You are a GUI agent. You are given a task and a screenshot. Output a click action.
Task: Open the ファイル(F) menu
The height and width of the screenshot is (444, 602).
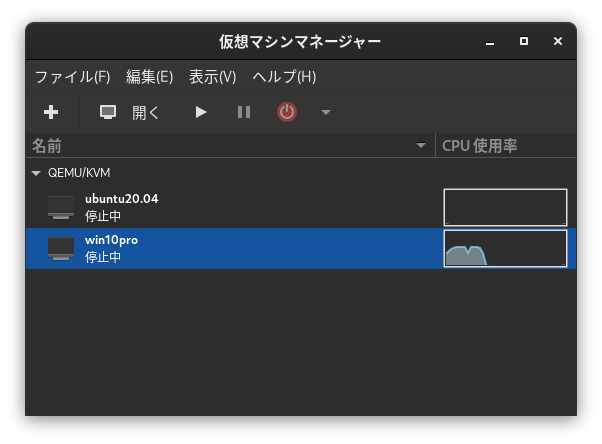(73, 77)
